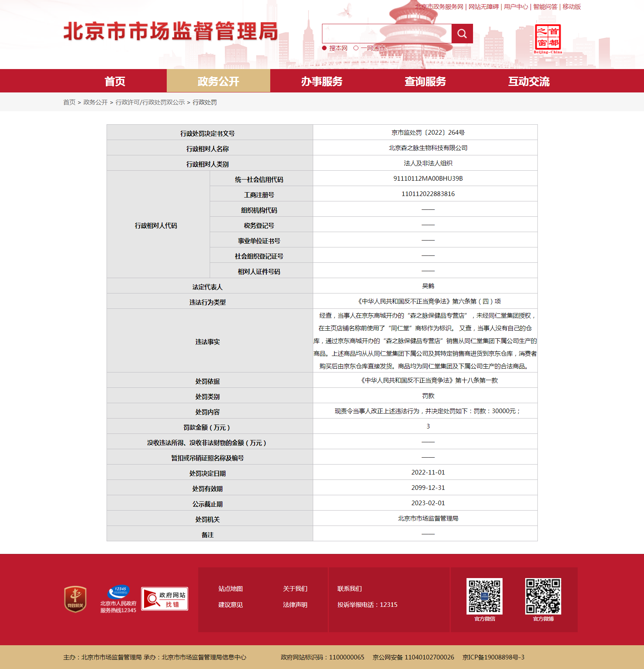Click 投诉举报电话：12315 text
Screen dimensions: 644x669
pyautogui.click(x=367, y=605)
